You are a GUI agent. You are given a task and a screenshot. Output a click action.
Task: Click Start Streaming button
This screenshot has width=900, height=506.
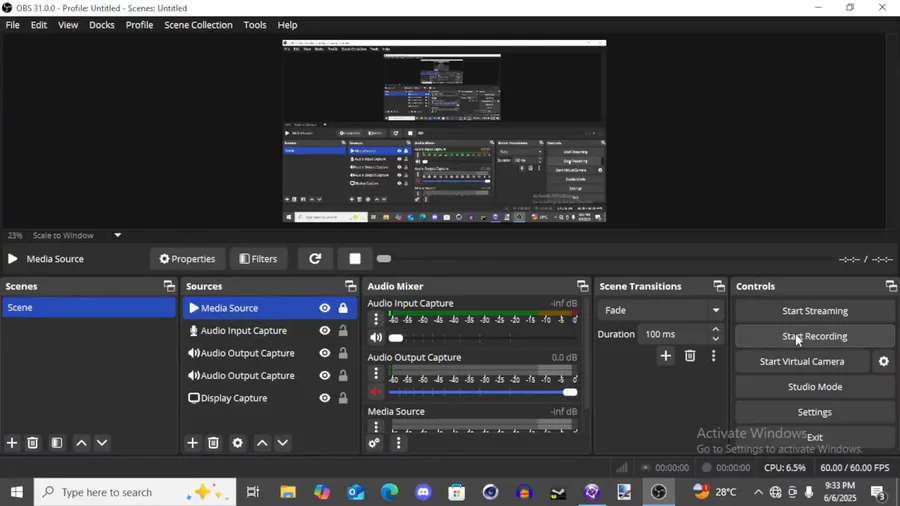coord(814,311)
